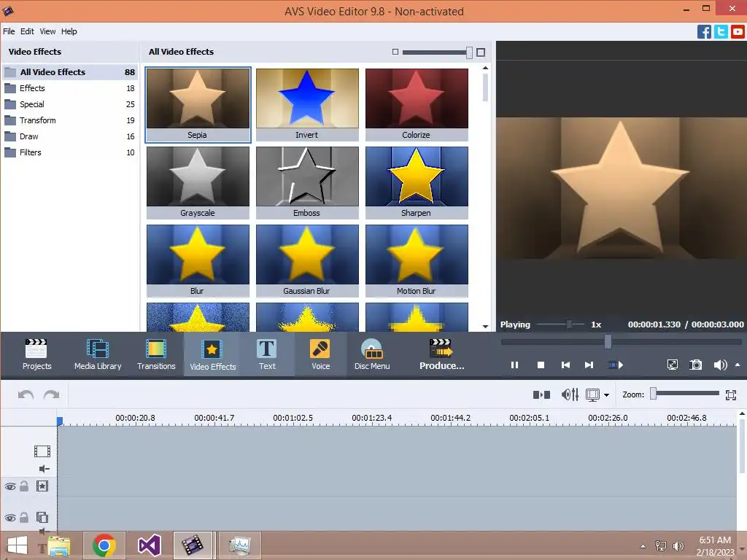Undo the last action
This screenshot has width=747, height=560.
pos(26,394)
